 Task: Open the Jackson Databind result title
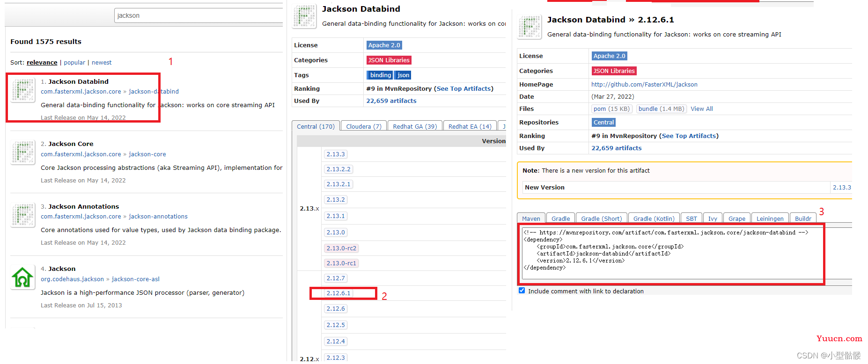pos(78,81)
